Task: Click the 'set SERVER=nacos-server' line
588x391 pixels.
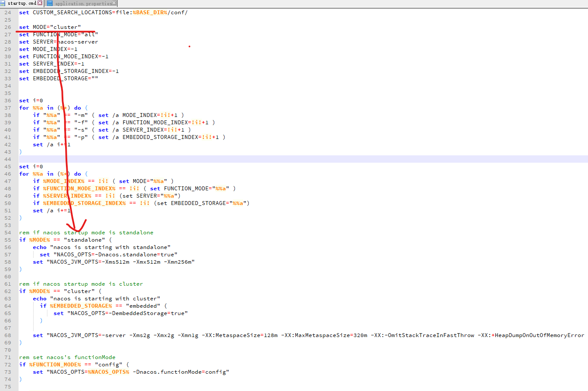Action: (58, 42)
